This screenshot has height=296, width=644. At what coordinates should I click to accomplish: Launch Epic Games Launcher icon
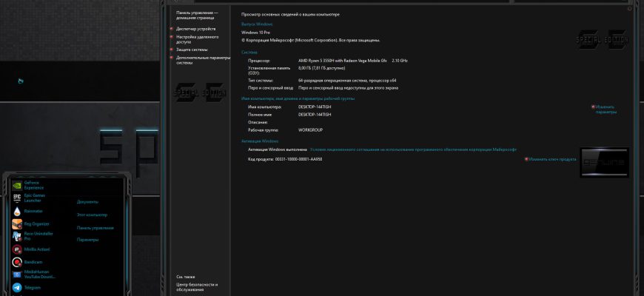coord(17,198)
